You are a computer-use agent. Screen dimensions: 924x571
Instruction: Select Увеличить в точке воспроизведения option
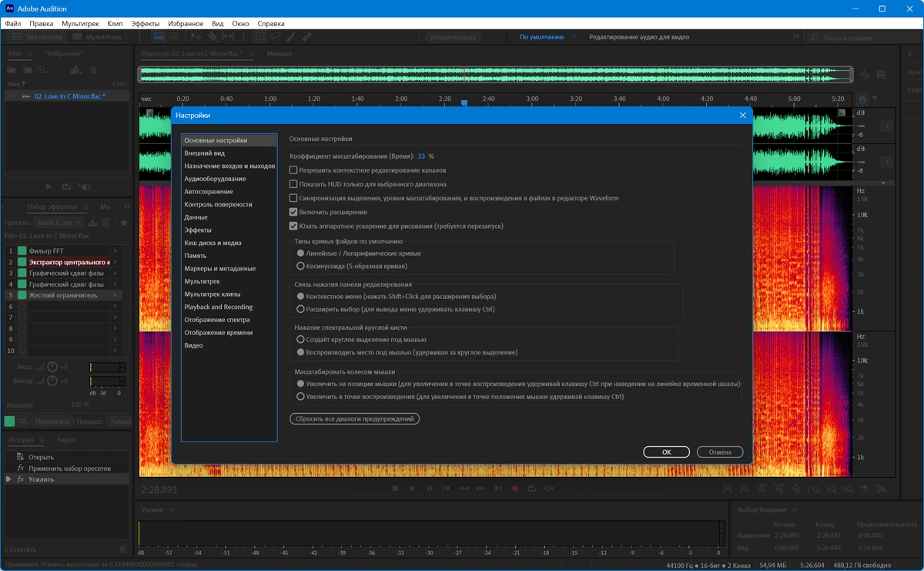(x=300, y=396)
